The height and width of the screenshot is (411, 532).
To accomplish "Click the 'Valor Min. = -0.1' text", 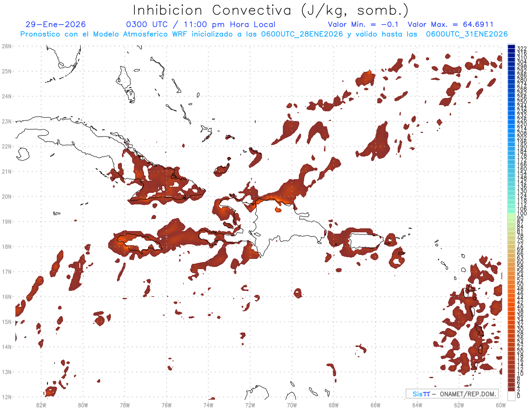I will (x=364, y=24).
